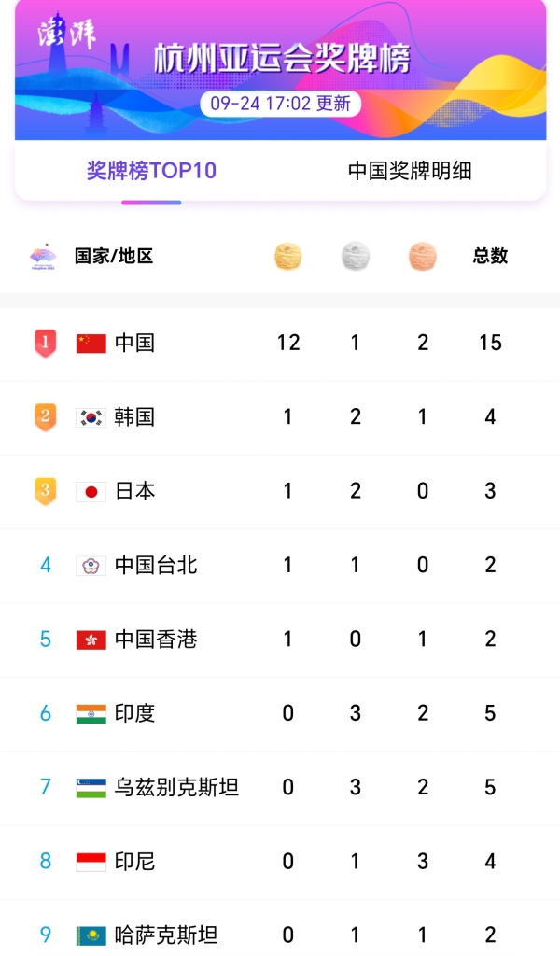This screenshot has height=956, width=560.
Task: Click the 总数 column header
Action: point(490,256)
